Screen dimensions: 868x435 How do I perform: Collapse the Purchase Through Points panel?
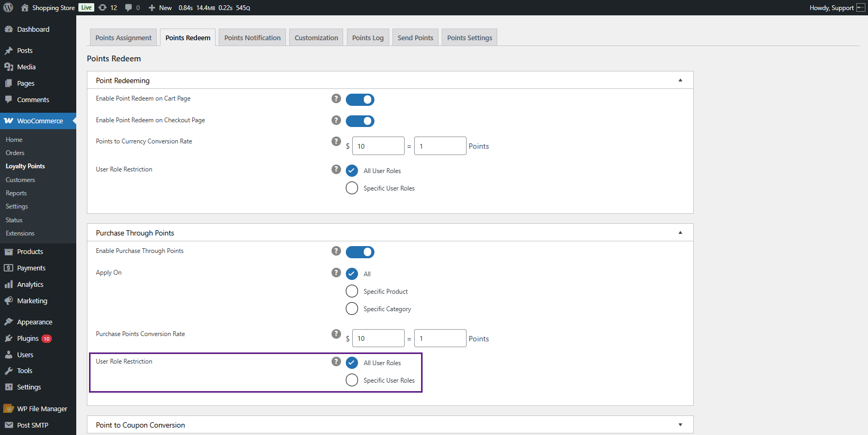pyautogui.click(x=681, y=233)
